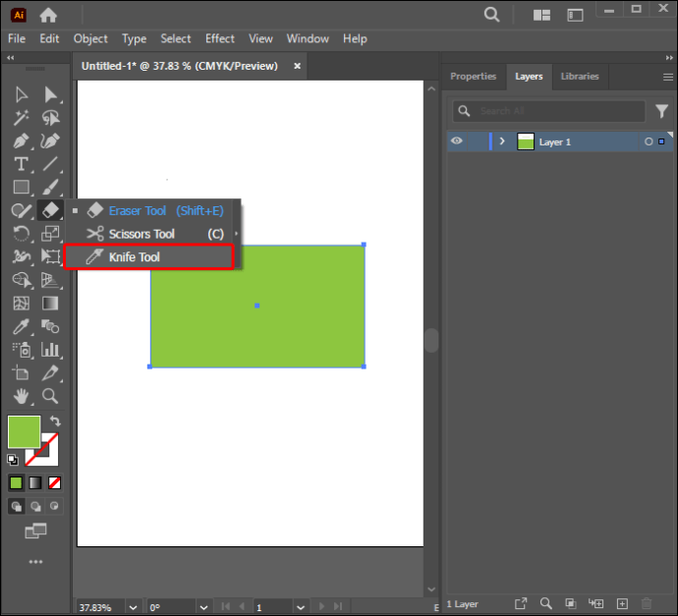Pick the Type tool

[22, 164]
